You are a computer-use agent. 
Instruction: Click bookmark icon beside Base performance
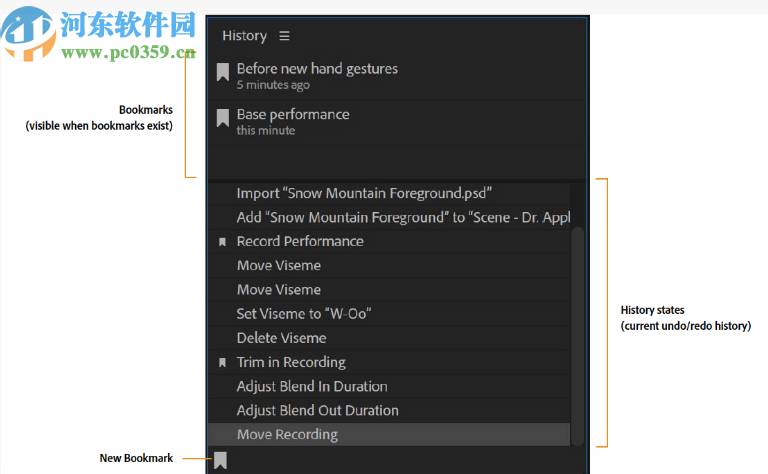223,119
